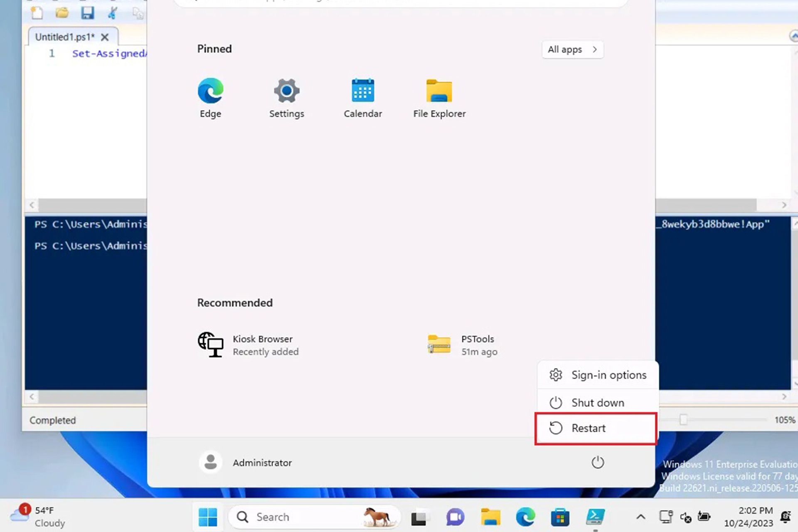The width and height of the screenshot is (798, 532).
Task: Choose Sign-in options in the power menu
Action: pyautogui.click(x=598, y=375)
